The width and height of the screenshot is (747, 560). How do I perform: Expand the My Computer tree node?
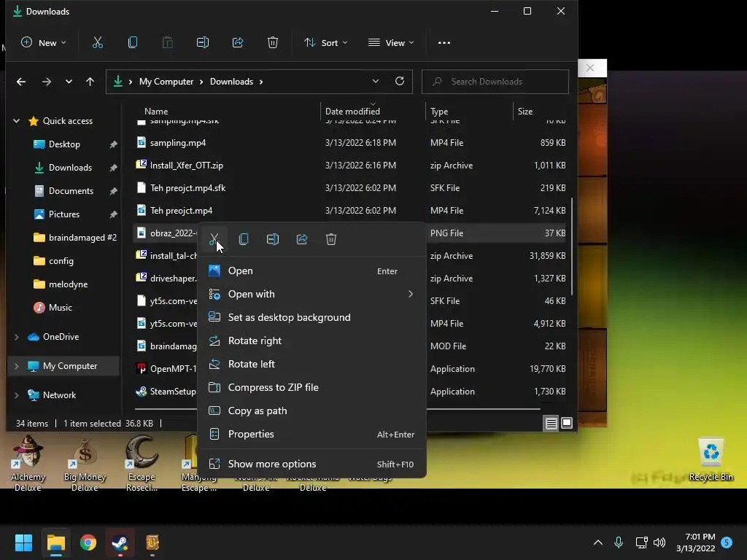16,366
